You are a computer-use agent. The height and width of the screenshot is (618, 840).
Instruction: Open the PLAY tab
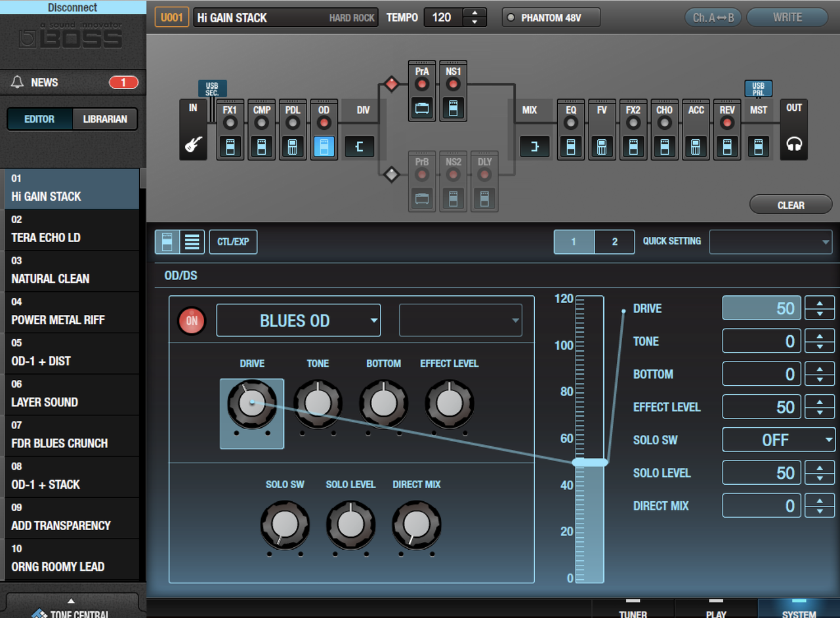pos(716,609)
